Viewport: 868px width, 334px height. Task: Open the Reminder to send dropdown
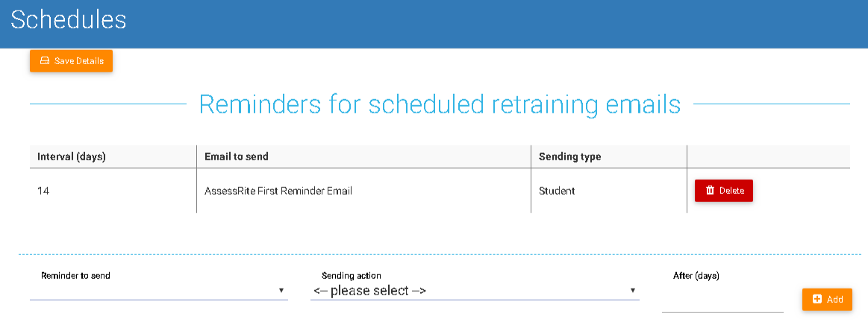coord(158,290)
